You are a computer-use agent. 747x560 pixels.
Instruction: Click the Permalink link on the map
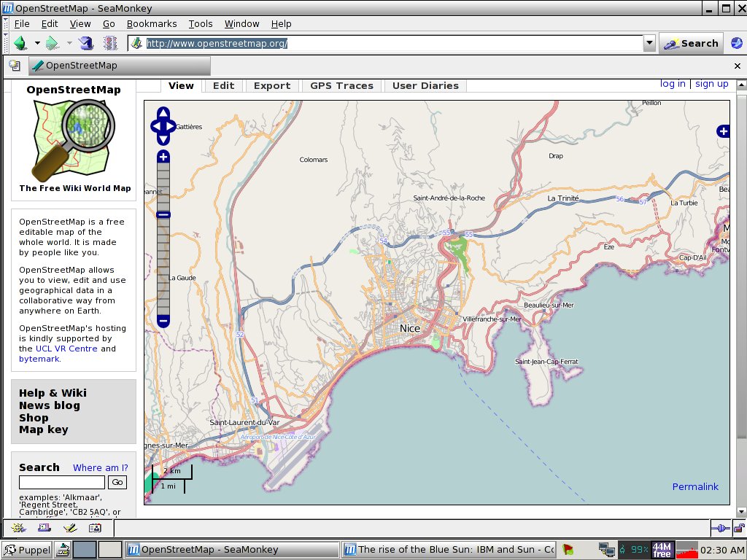tap(695, 486)
